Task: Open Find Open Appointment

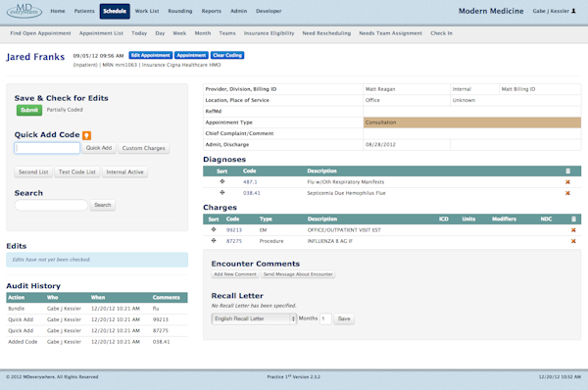Action: tap(40, 33)
